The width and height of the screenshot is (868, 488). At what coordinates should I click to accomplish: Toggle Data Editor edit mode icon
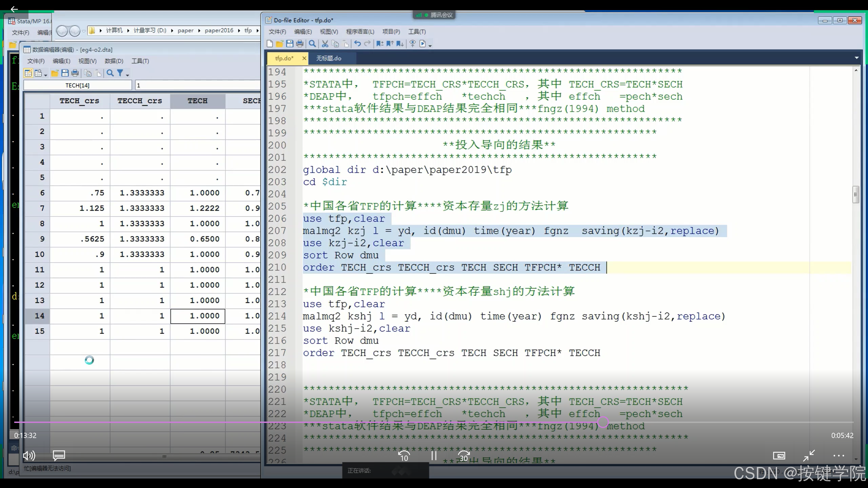28,73
